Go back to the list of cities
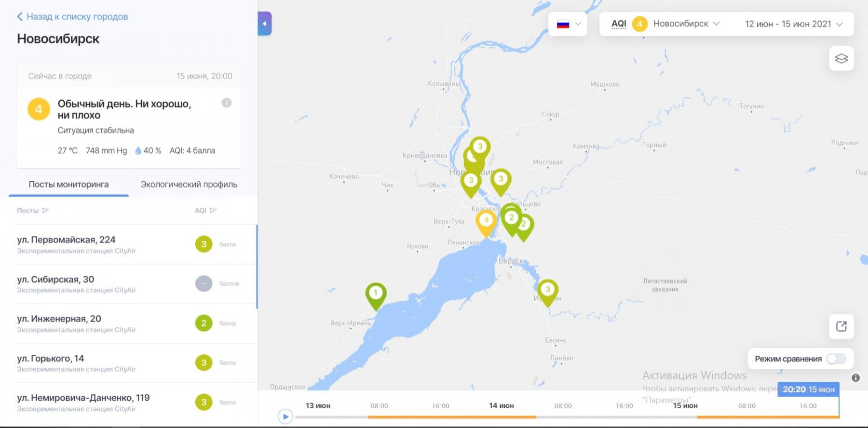This screenshot has width=868, height=428. click(72, 17)
